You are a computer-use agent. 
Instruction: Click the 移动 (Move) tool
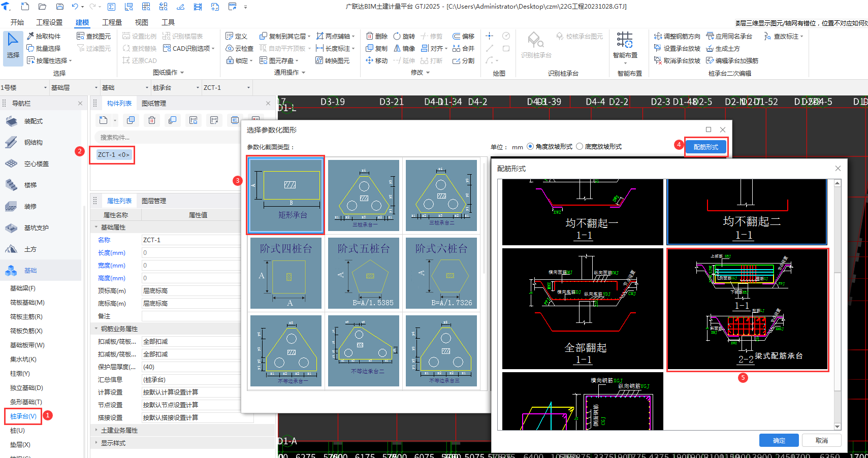pos(377,60)
